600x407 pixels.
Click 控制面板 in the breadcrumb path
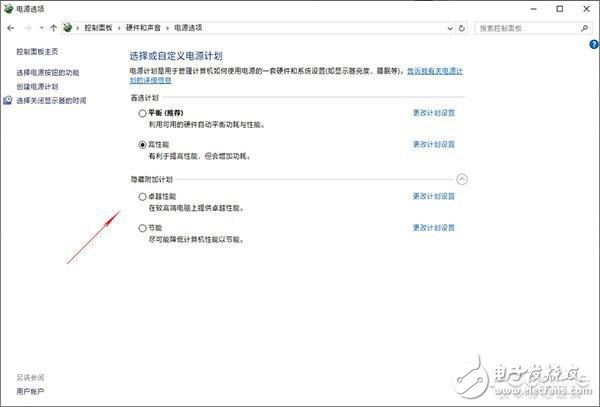click(98, 28)
